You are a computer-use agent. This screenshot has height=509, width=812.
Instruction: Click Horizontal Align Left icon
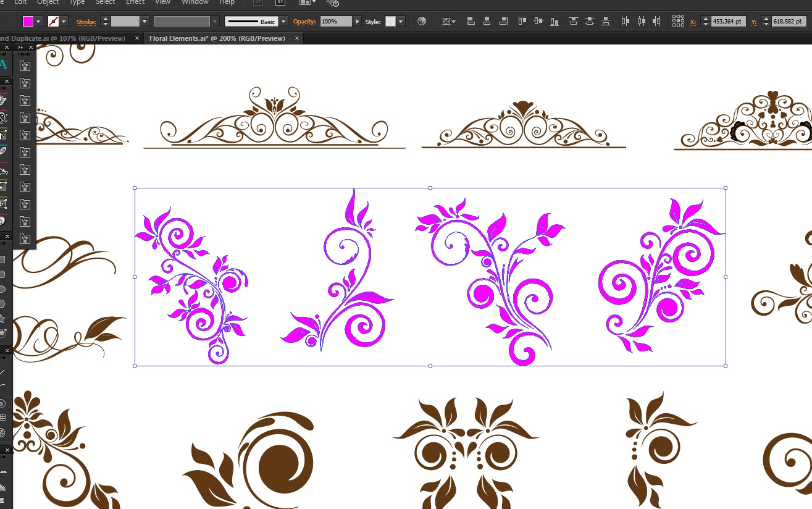click(x=471, y=22)
